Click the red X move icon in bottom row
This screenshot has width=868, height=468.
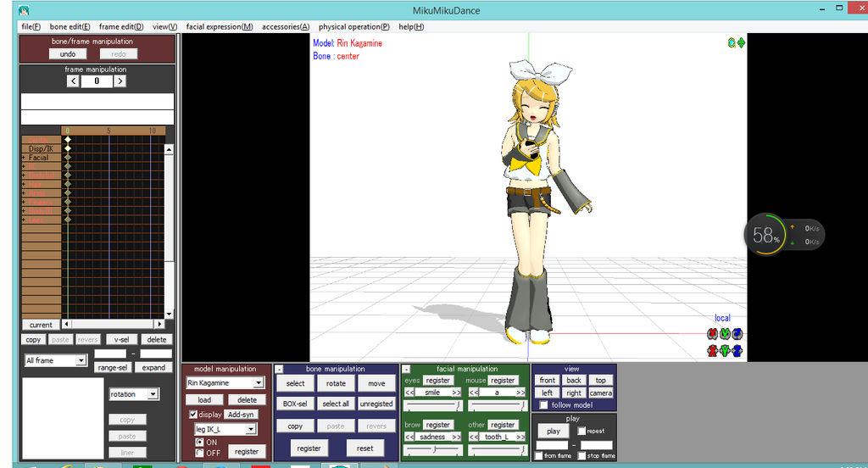coord(712,351)
